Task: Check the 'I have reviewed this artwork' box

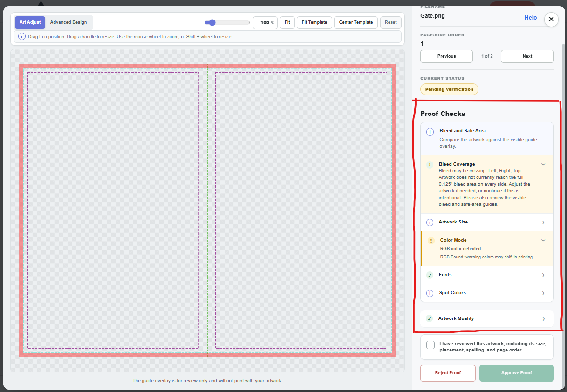Action: [430, 345]
